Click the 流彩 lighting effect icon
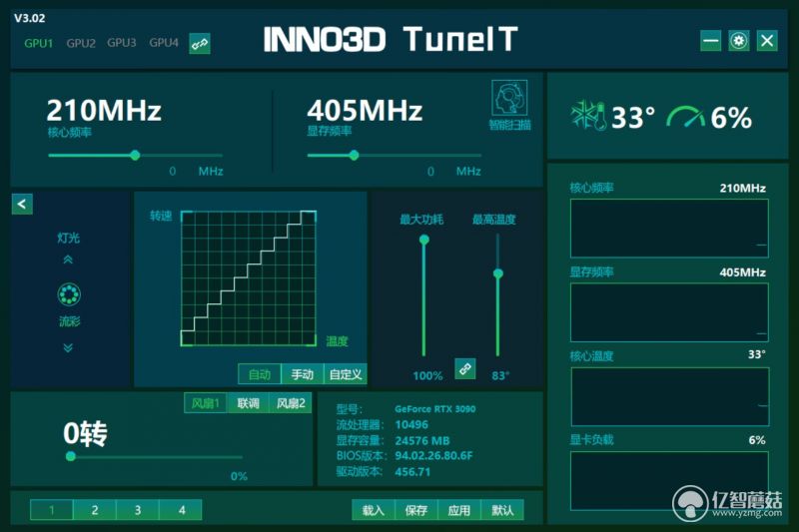The height and width of the screenshot is (532, 799). (69, 294)
